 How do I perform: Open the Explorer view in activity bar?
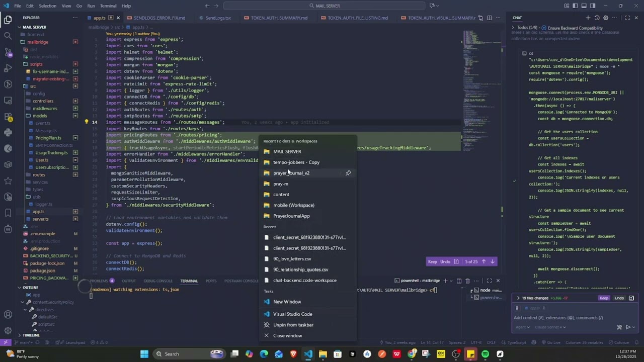tap(8, 20)
